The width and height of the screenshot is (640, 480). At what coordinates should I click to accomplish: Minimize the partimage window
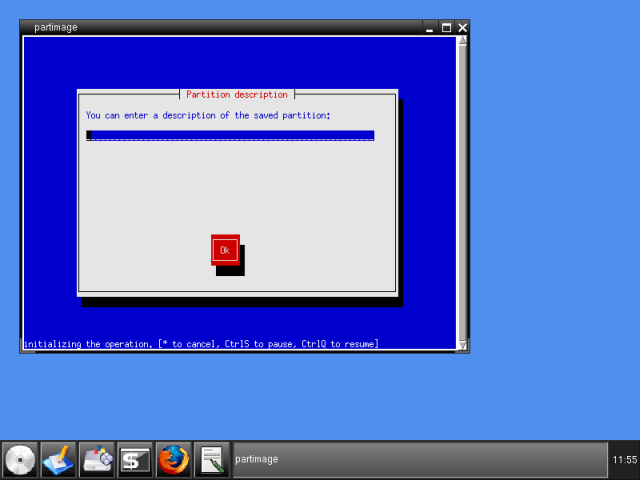(429, 28)
